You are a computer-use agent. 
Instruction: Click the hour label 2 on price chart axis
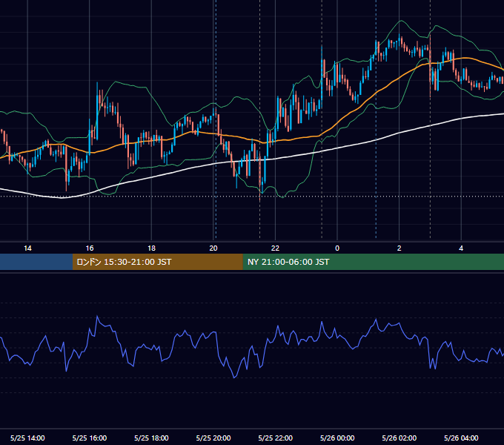click(399, 248)
